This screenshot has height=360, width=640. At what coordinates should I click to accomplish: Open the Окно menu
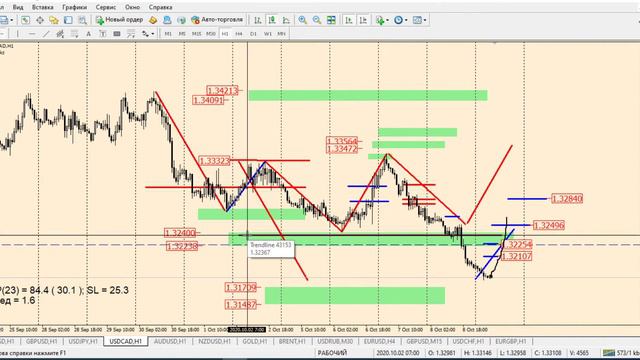(132, 7)
